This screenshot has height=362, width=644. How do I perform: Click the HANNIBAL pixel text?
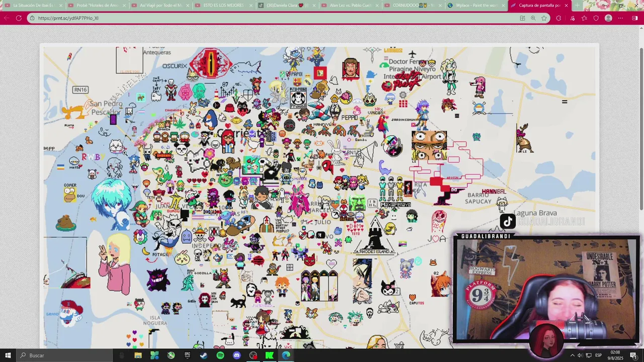(494, 192)
